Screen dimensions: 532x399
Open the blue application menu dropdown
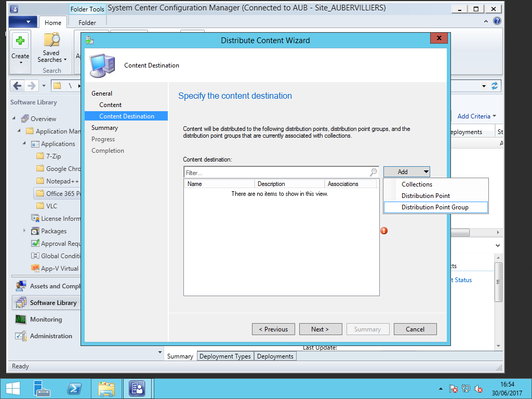(22, 22)
